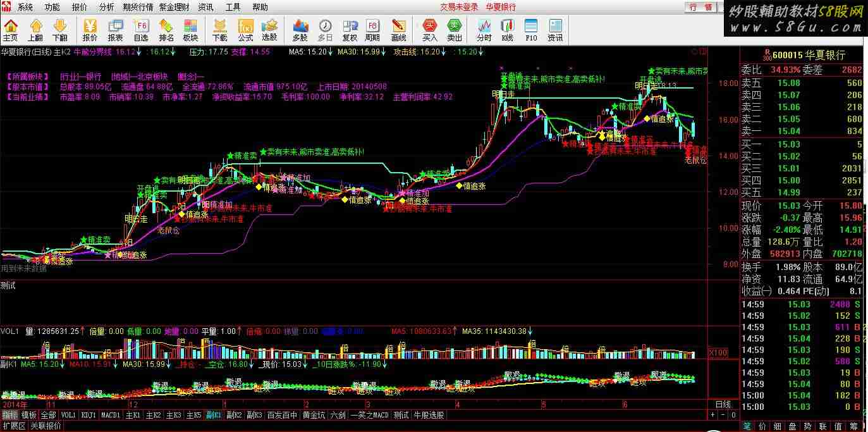
Task: Select the 一笑之MACD tab
Action: pos(370,416)
